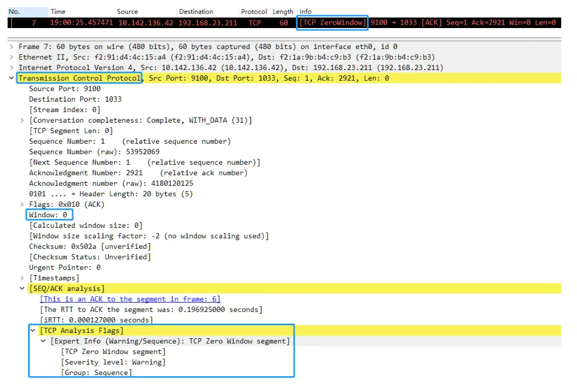Collapse the [TCP Analysis Flags] section

33,331
